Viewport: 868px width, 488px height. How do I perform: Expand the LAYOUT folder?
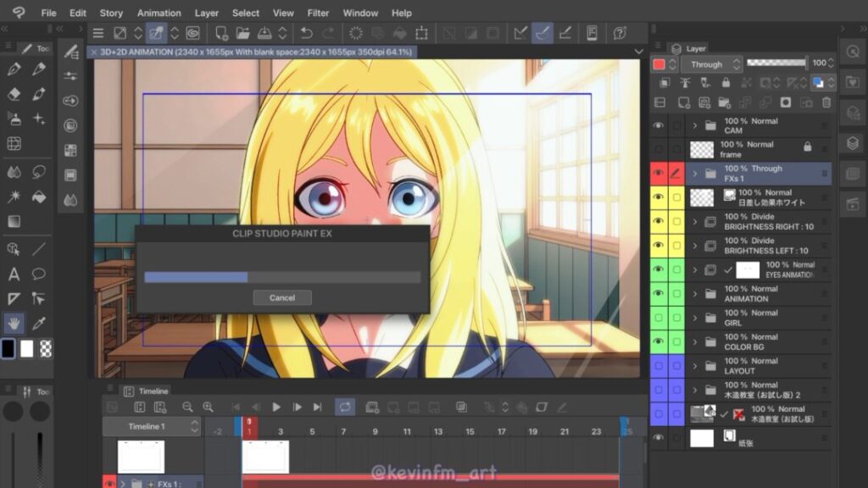(695, 366)
